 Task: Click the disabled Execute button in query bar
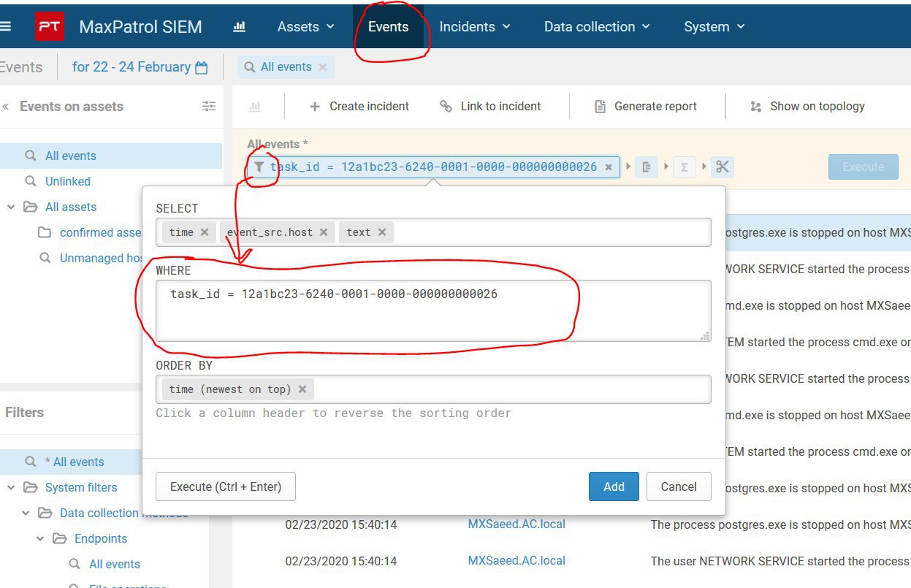point(863,167)
